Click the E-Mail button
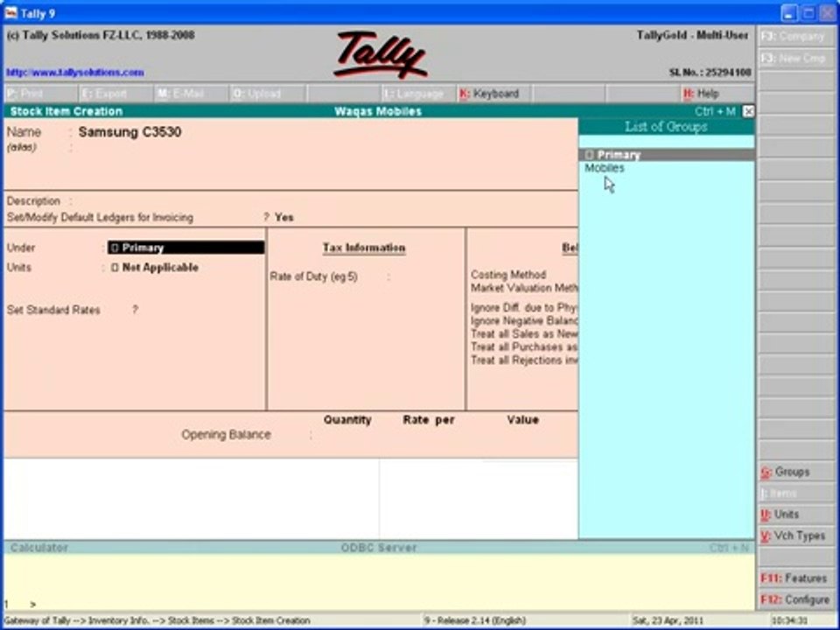 (x=192, y=94)
